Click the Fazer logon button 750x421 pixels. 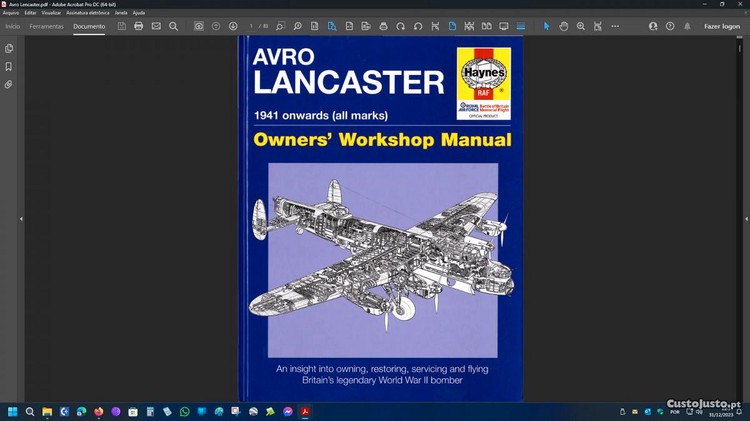[721, 26]
